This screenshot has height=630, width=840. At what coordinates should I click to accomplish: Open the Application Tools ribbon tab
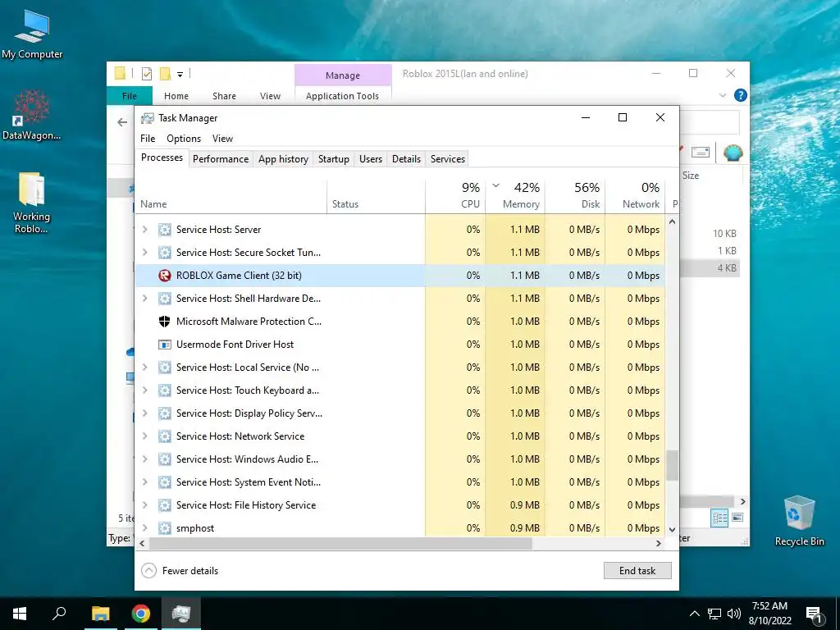click(x=342, y=96)
